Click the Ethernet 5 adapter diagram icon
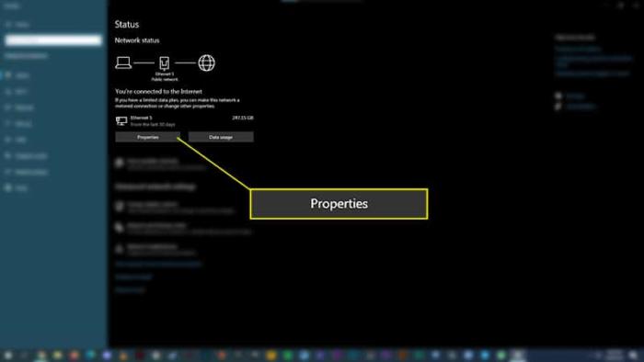The height and width of the screenshot is (362, 644). 165,62
